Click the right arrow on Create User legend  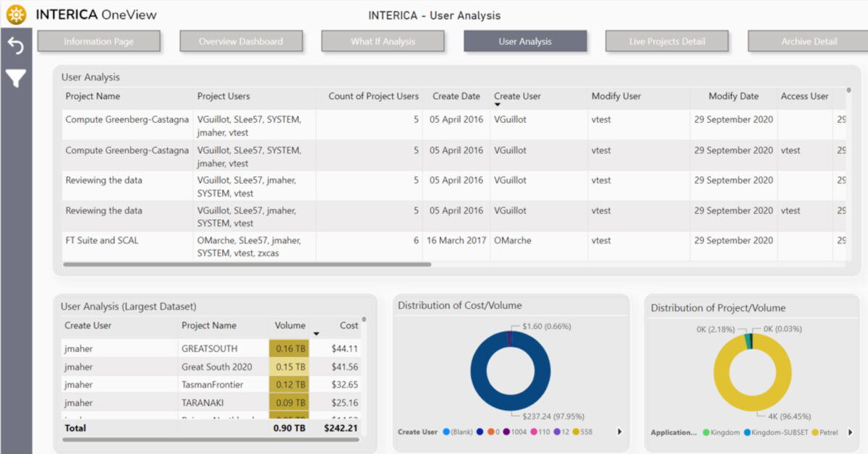(x=620, y=432)
